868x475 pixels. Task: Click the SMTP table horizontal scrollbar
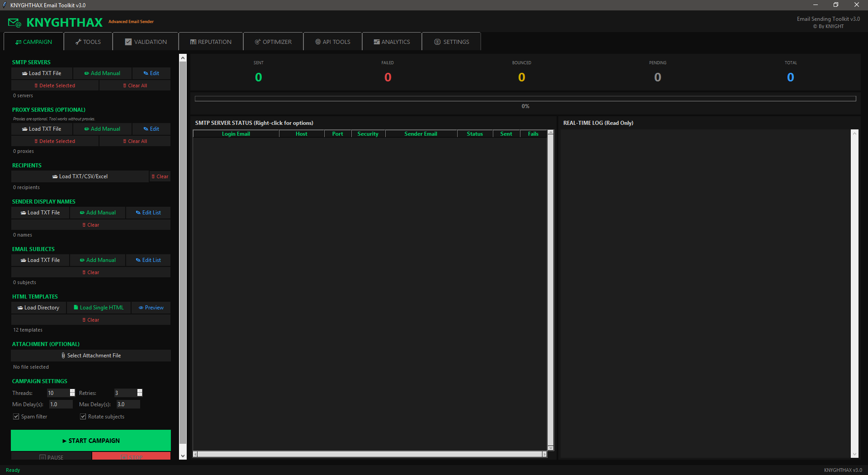coord(370,454)
